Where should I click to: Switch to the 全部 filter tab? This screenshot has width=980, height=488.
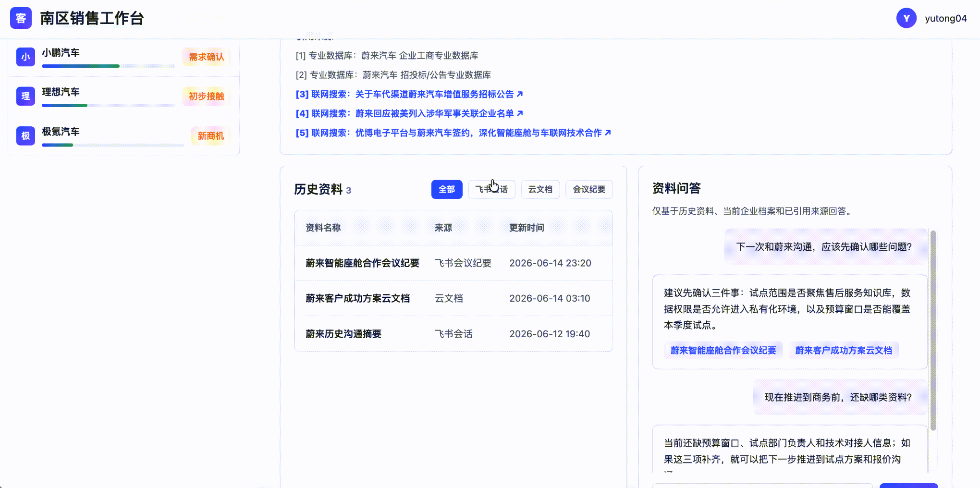tap(447, 189)
